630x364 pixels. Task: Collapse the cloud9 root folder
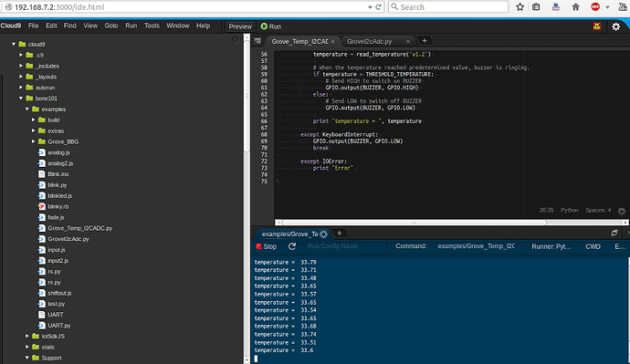coord(14,44)
